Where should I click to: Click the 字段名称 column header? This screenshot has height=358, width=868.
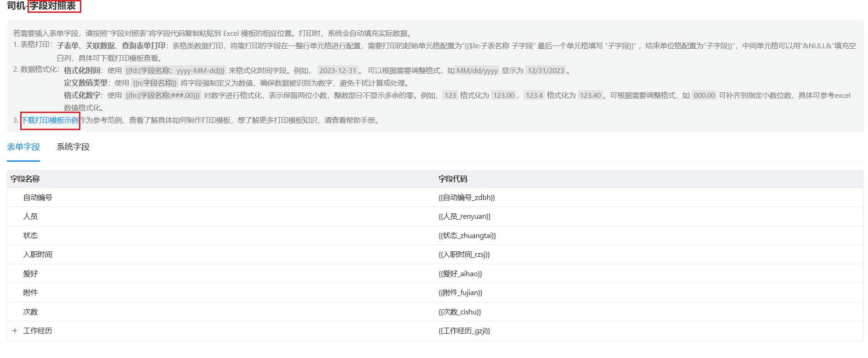25,179
